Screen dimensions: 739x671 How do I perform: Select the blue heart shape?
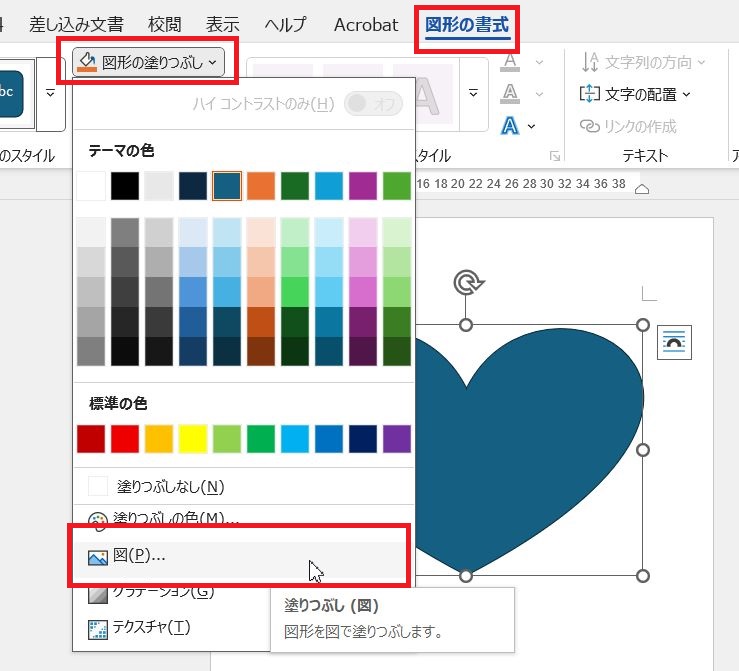[528, 450]
